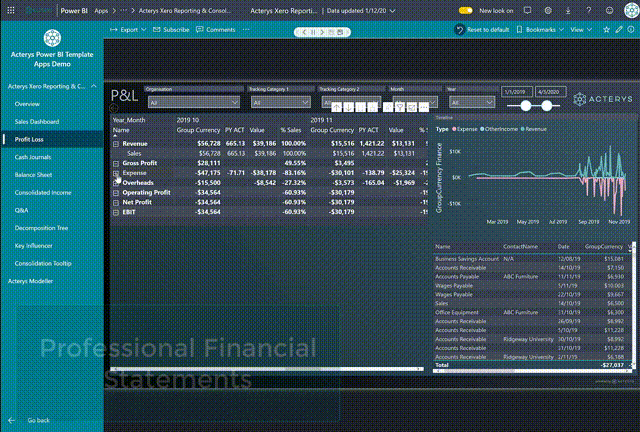Click the drill up arrow on the visual
Screen dimensions: 640x432
pyautogui.click(x=336, y=107)
